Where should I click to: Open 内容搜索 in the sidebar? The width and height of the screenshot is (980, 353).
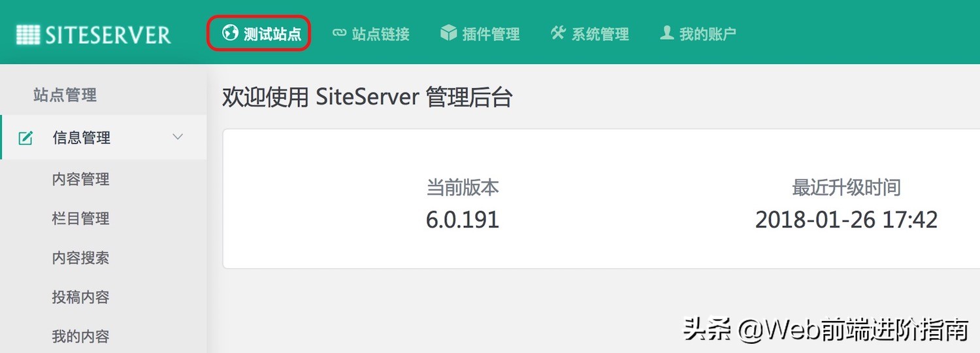(x=81, y=258)
